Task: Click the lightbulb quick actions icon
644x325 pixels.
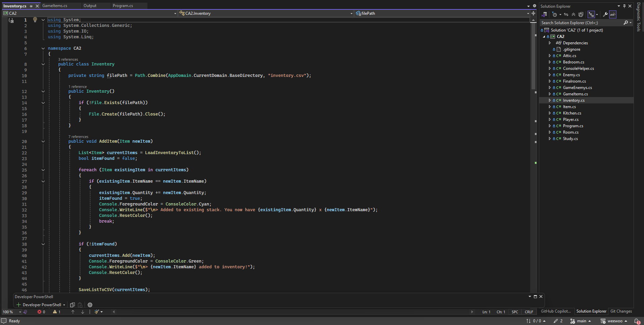Action: point(35,20)
